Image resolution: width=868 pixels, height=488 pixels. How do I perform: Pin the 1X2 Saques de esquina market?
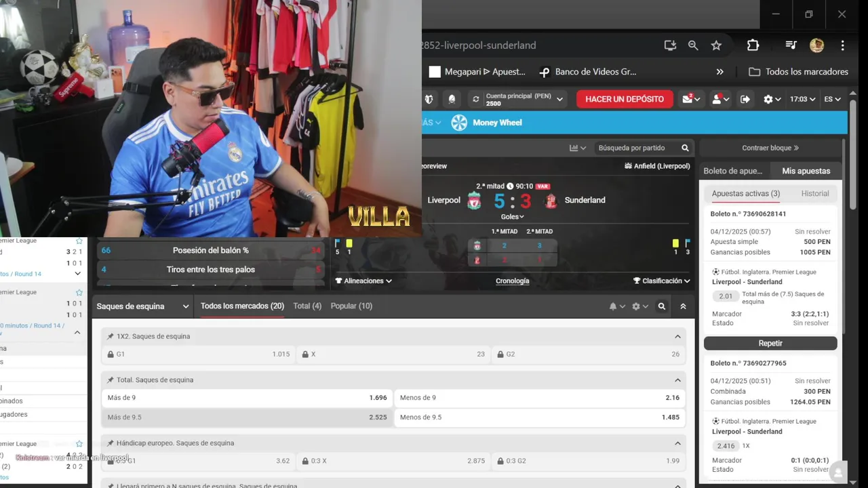[110, 336]
